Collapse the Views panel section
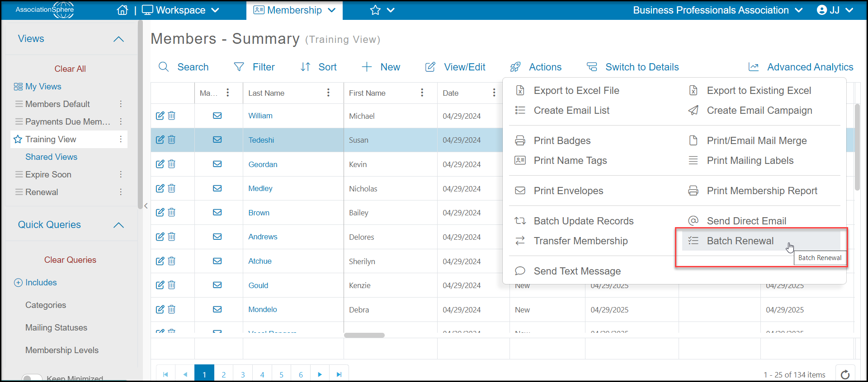Screen dimensions: 868x382 pyautogui.click(x=118, y=39)
